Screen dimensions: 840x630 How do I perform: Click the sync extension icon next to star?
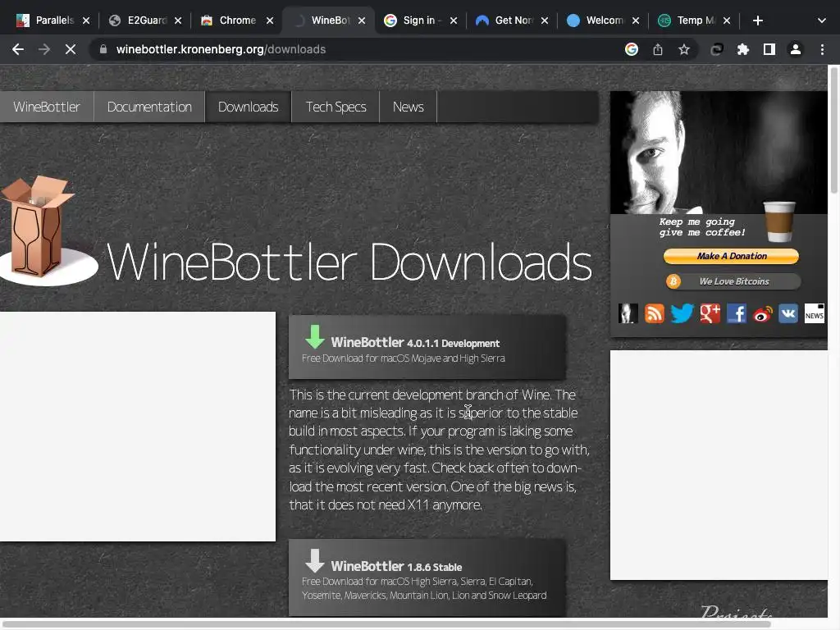pos(717,49)
